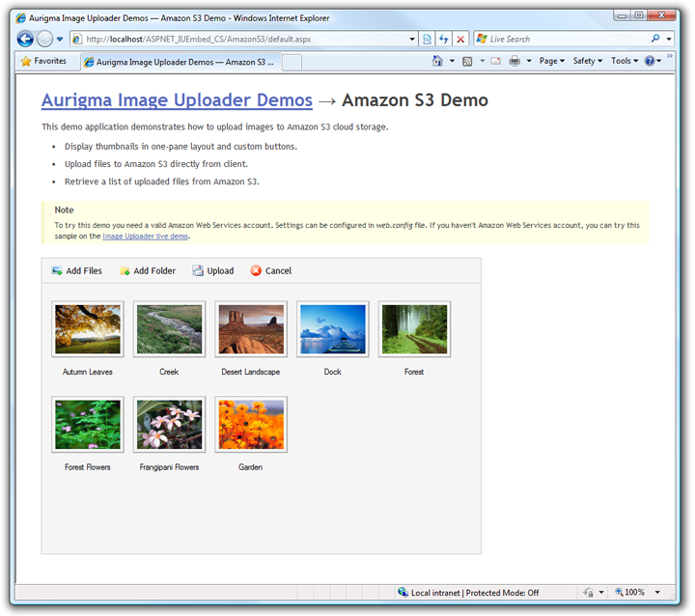Select the Aurigma Image Uploader Demos tab
Screen dimensions: 695x616
pyautogui.click(x=181, y=62)
